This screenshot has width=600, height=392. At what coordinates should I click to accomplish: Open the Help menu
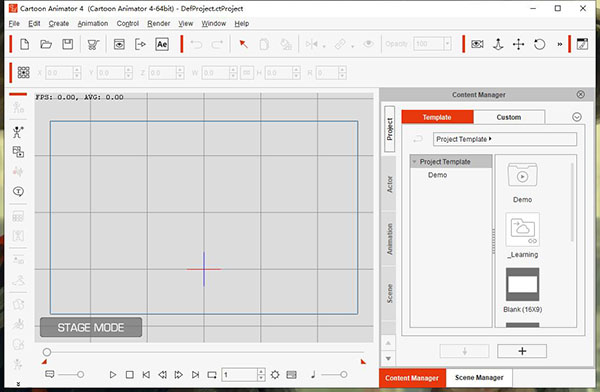[x=241, y=23]
